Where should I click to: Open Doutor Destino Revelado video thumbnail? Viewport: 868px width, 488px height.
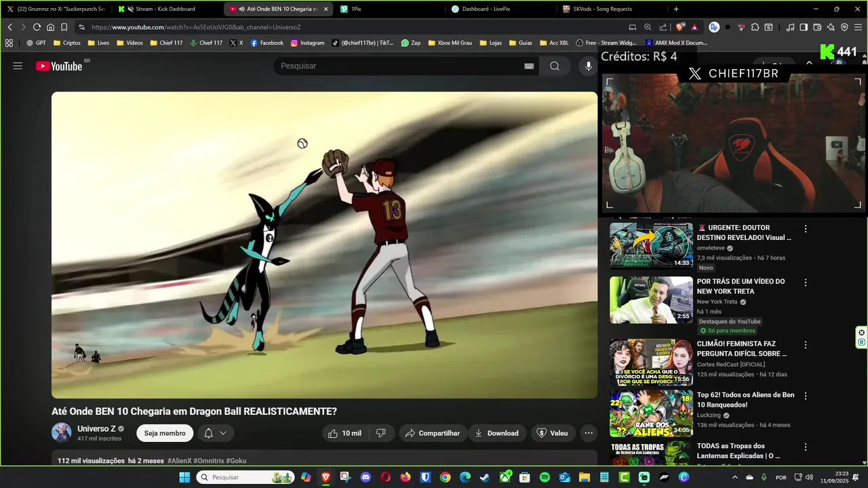[x=651, y=245]
